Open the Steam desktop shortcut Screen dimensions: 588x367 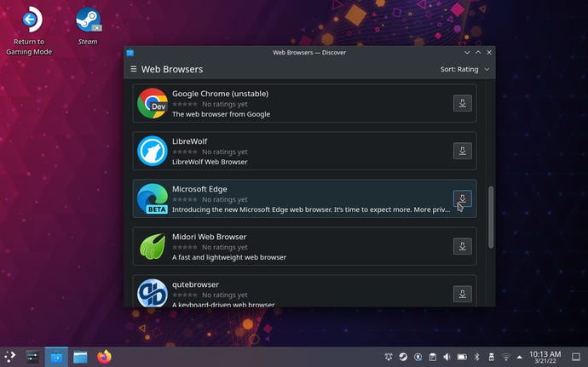(x=88, y=20)
